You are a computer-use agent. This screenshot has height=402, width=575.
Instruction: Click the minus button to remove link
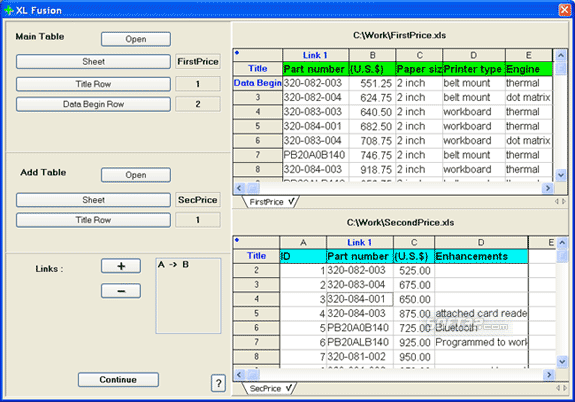[121, 291]
